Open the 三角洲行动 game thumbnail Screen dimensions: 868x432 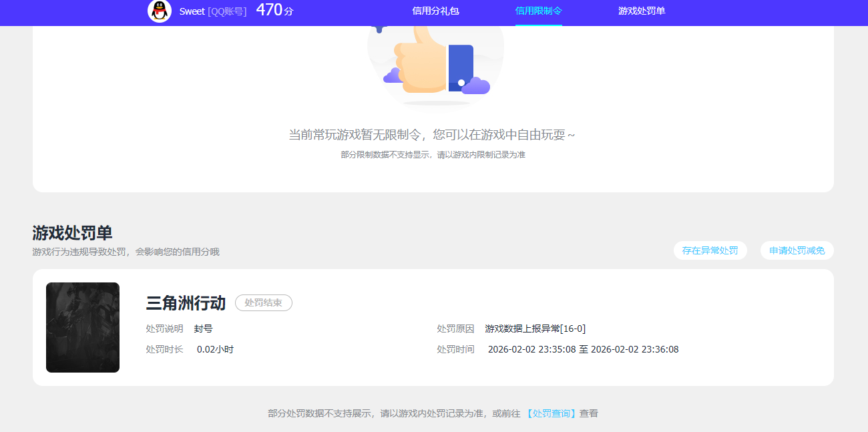tap(83, 327)
